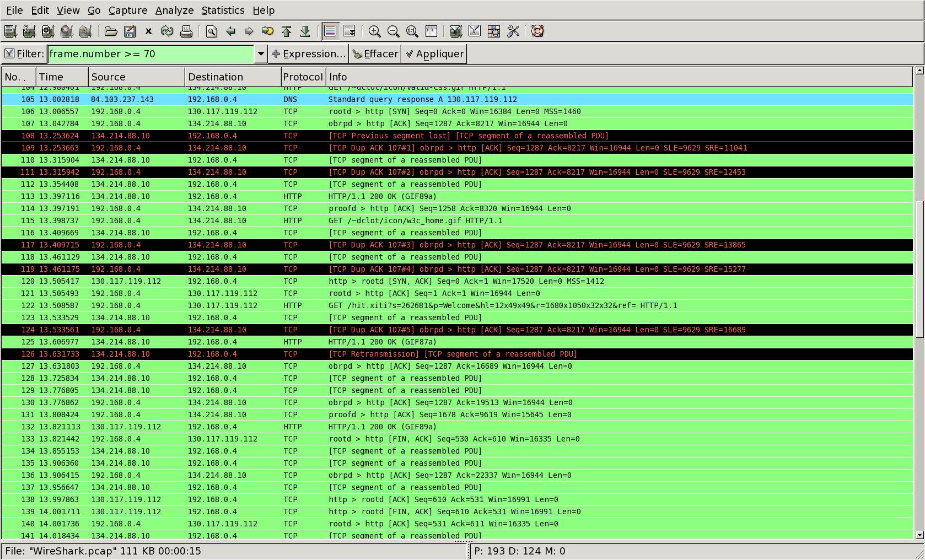Open the Analyze menu
This screenshot has height=560, width=925.
174,10
